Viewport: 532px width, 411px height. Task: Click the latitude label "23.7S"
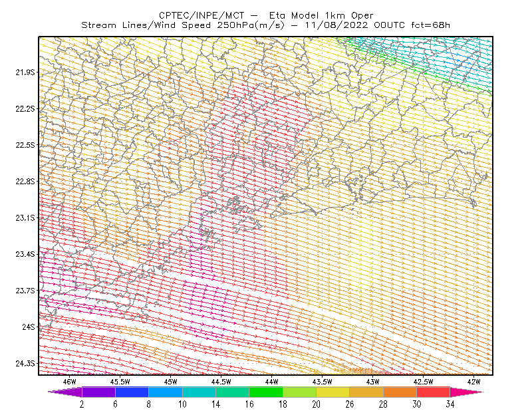pos(25,291)
